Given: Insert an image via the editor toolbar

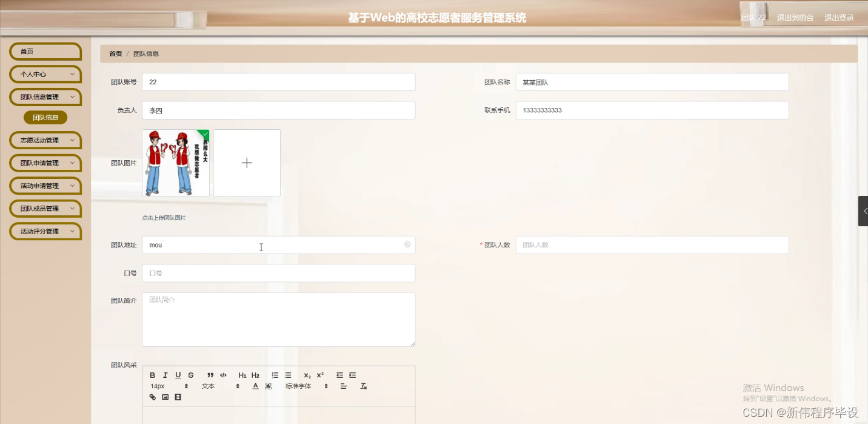Looking at the screenshot, I should click(x=165, y=397).
